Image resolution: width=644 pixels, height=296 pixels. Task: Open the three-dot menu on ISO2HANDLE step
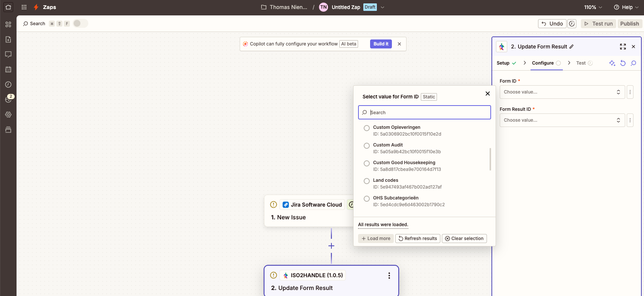(389, 276)
